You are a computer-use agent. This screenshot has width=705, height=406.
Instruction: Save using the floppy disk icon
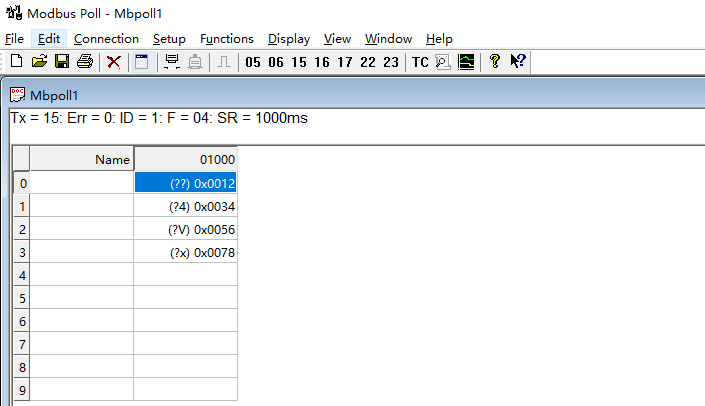tap(62, 61)
